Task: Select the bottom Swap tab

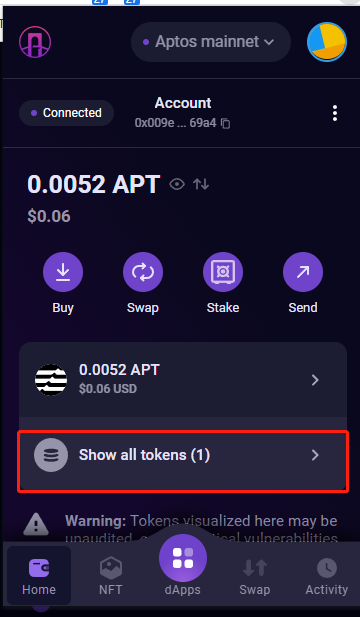Action: click(255, 576)
